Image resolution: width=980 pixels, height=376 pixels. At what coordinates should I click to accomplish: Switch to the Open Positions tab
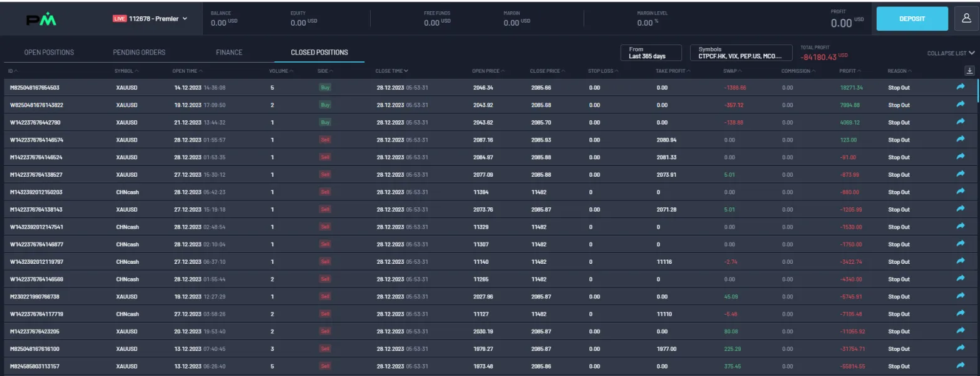pyautogui.click(x=49, y=53)
